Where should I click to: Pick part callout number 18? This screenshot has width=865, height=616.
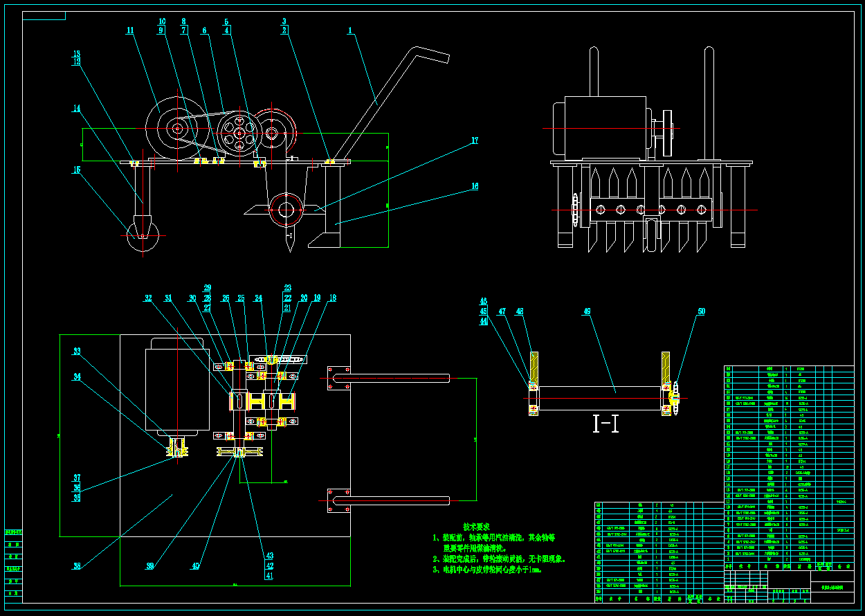(x=332, y=298)
